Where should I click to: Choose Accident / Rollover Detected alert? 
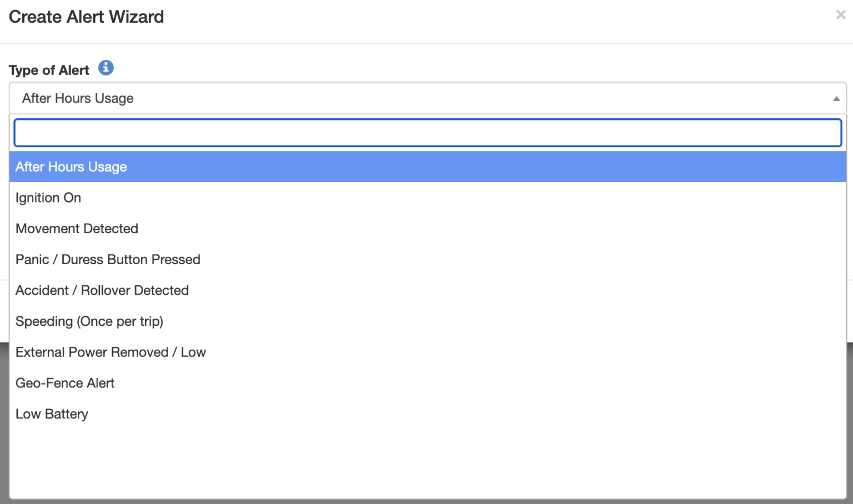(102, 291)
